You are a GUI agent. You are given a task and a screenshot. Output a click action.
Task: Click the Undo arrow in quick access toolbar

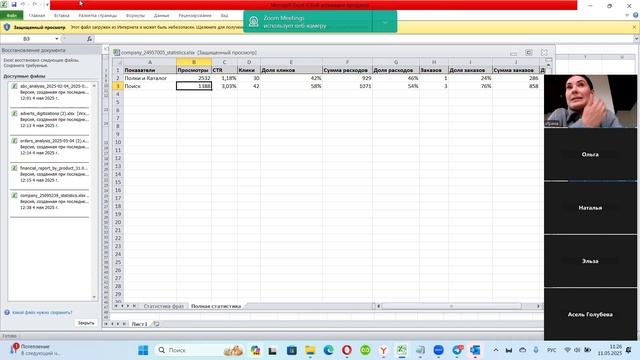coord(23,4)
